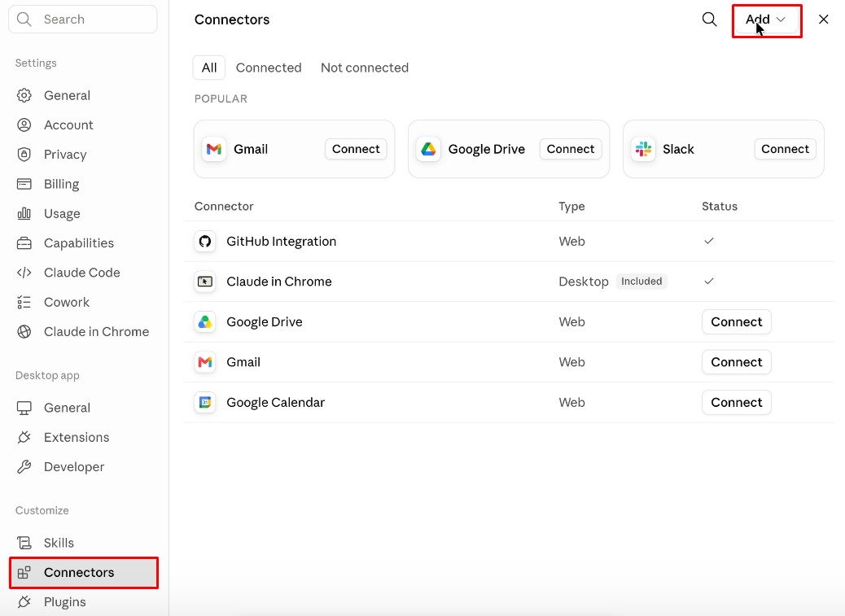Click the Google Drive icon in Popular card
This screenshot has width=845, height=616.
click(x=428, y=149)
